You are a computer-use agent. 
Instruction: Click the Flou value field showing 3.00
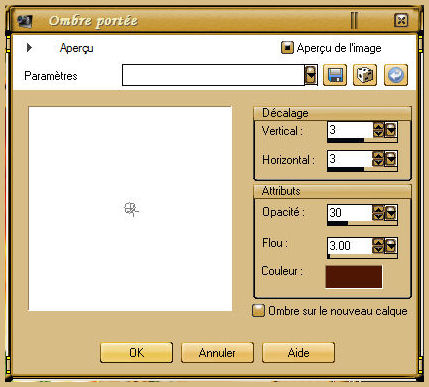(350, 246)
